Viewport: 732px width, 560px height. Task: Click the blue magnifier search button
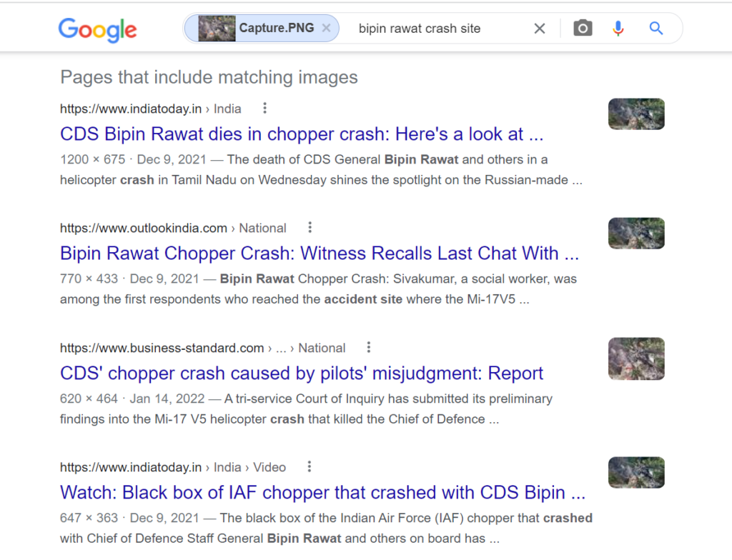click(656, 29)
